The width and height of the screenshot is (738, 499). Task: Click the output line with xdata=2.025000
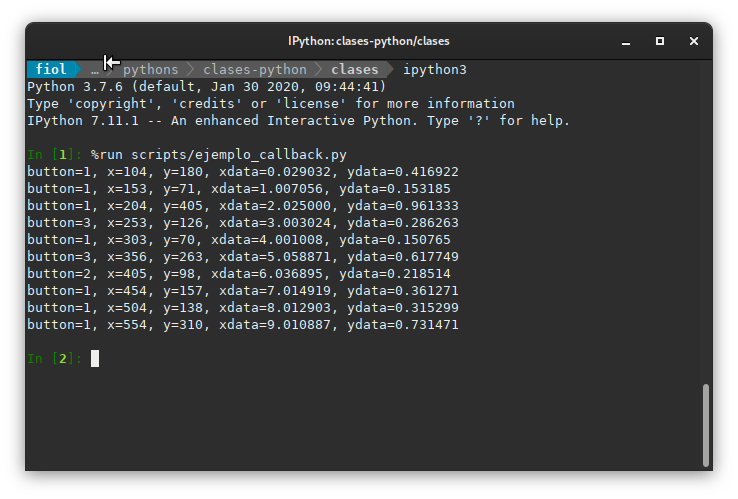(243, 206)
